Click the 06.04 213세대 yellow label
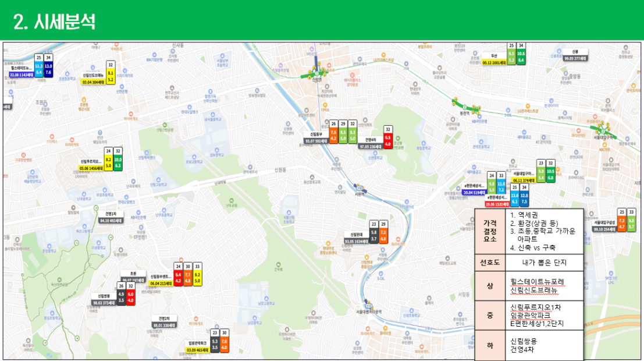The width and height of the screenshot is (644, 361). pyautogui.click(x=161, y=284)
